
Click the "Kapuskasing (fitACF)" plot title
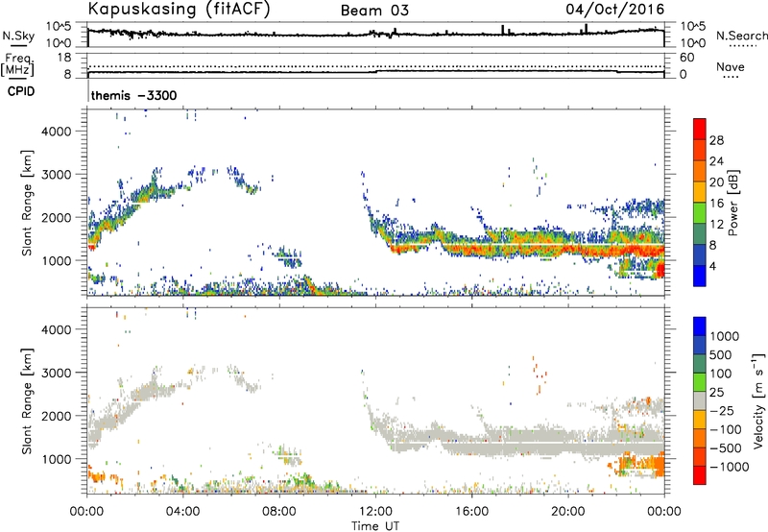coord(179,9)
